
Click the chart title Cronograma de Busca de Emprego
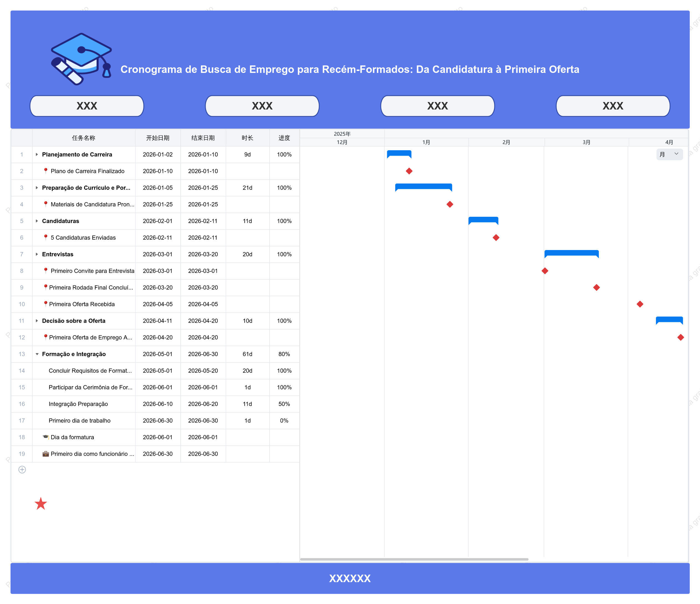[x=350, y=69]
